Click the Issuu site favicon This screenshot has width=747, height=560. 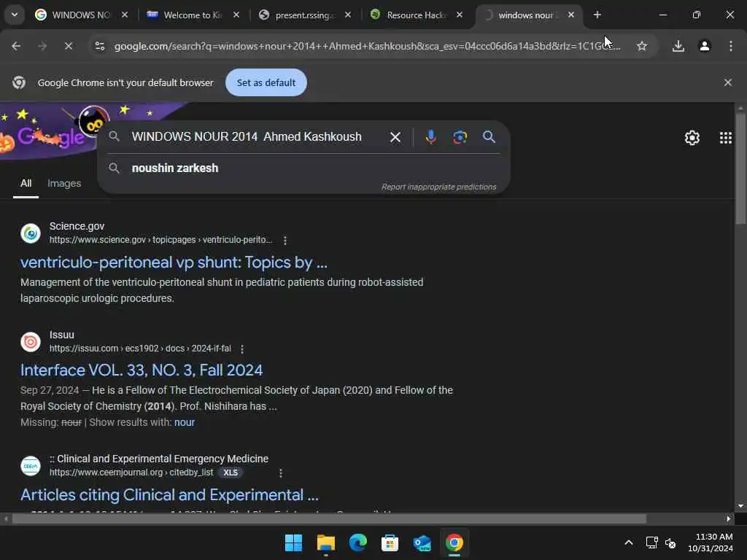(31, 342)
